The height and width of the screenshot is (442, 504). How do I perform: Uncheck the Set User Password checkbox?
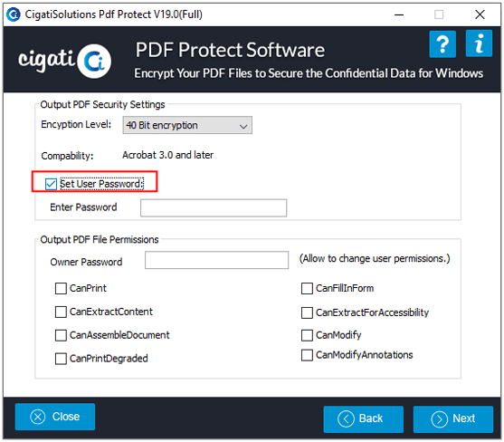[x=51, y=184]
